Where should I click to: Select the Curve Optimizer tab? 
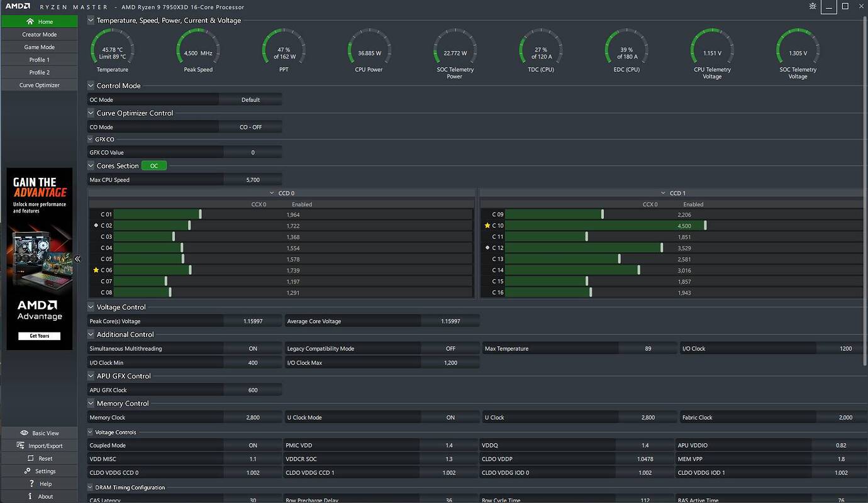click(39, 85)
